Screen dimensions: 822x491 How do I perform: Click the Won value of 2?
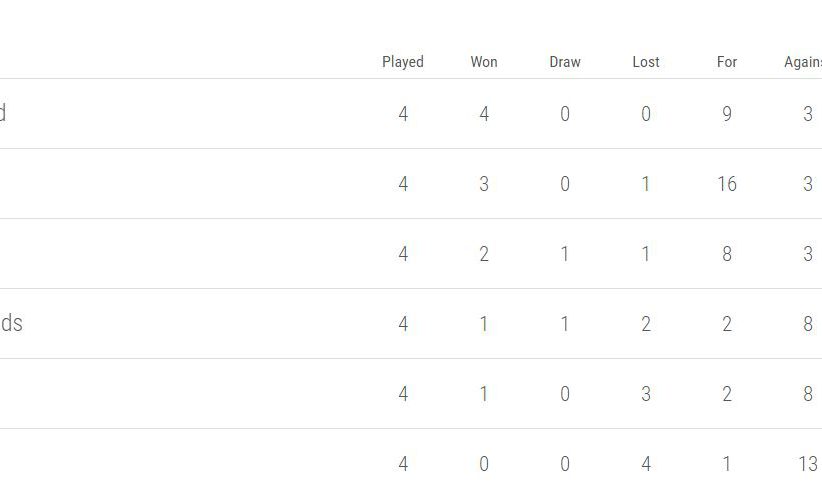(x=484, y=254)
